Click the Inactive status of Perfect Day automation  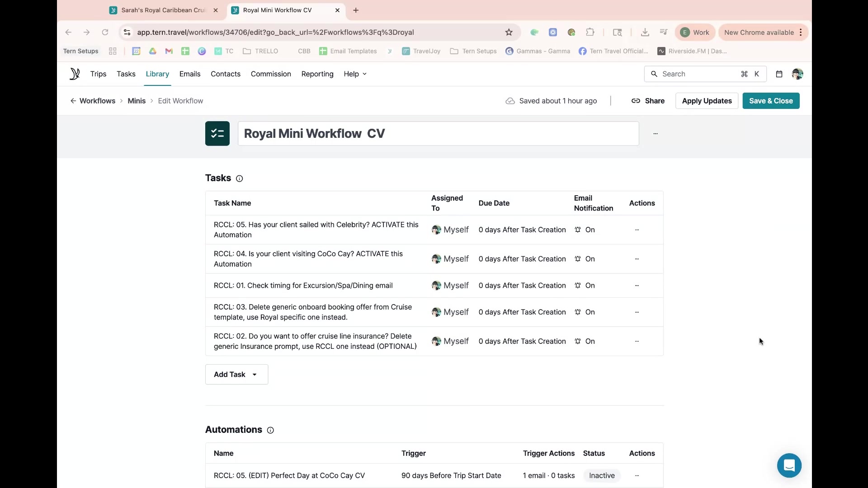[602, 475]
